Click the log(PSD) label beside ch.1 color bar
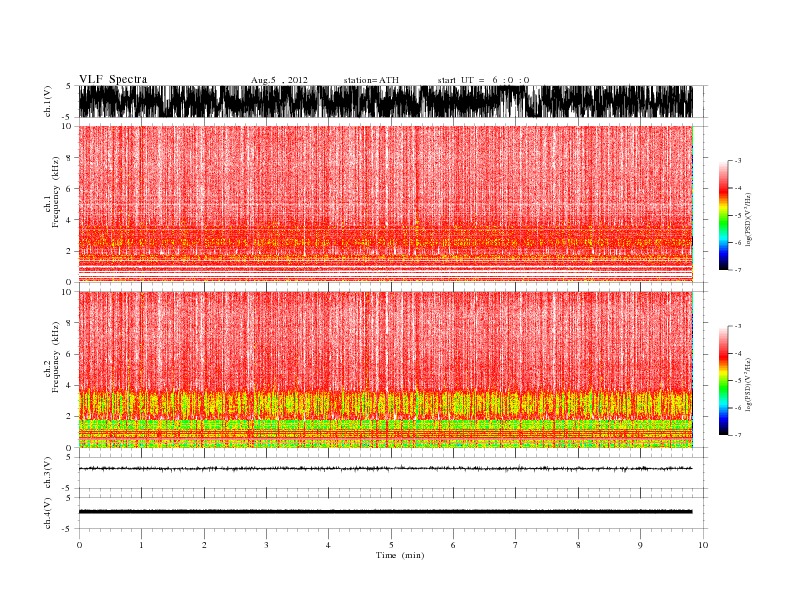792x612 pixels. pyautogui.click(x=748, y=219)
